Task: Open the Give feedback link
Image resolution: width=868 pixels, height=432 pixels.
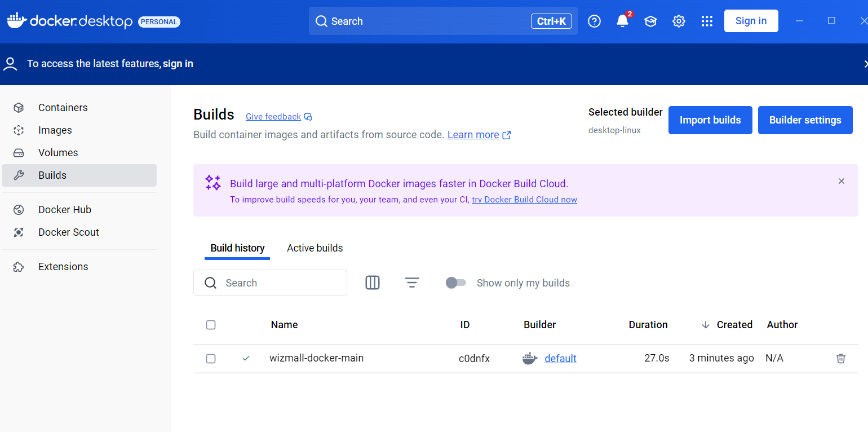Action: click(273, 117)
